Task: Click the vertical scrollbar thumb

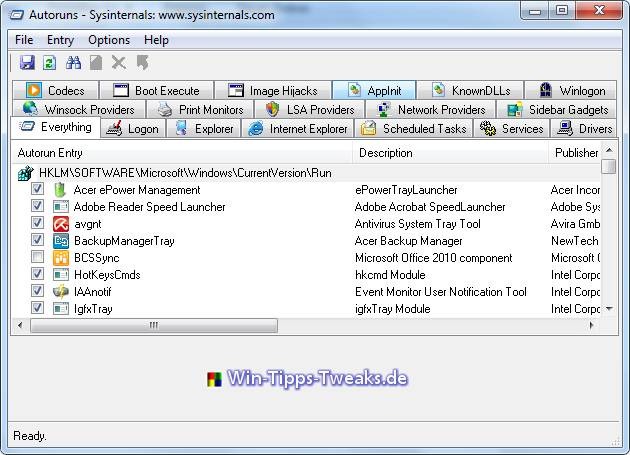Action: 609,166
